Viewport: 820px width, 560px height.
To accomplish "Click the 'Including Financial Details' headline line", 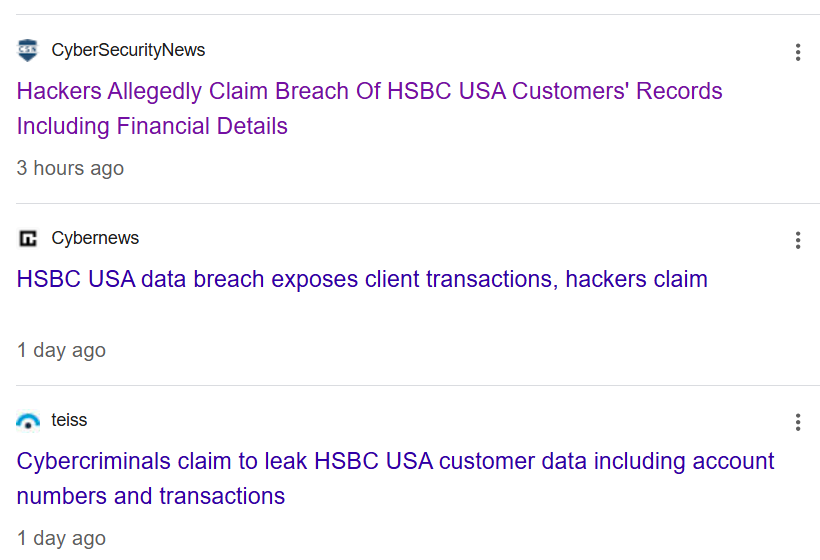I will coord(152,126).
